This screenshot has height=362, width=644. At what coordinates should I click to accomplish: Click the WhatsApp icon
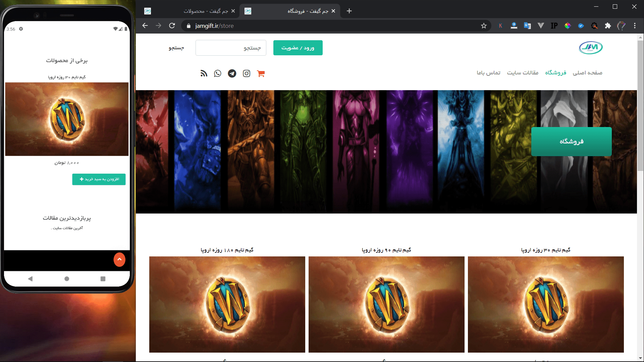coord(218,73)
